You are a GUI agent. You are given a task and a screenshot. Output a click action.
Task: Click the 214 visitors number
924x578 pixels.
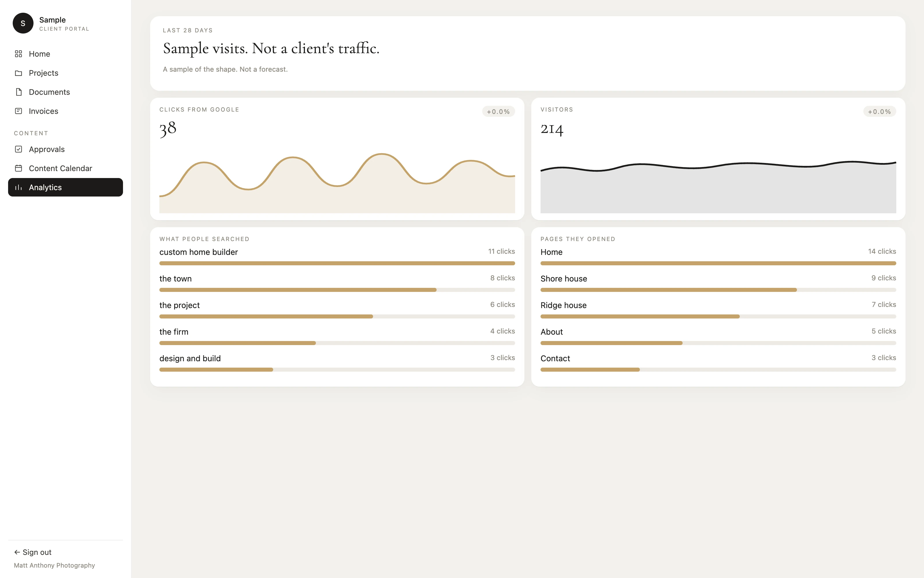point(552,129)
